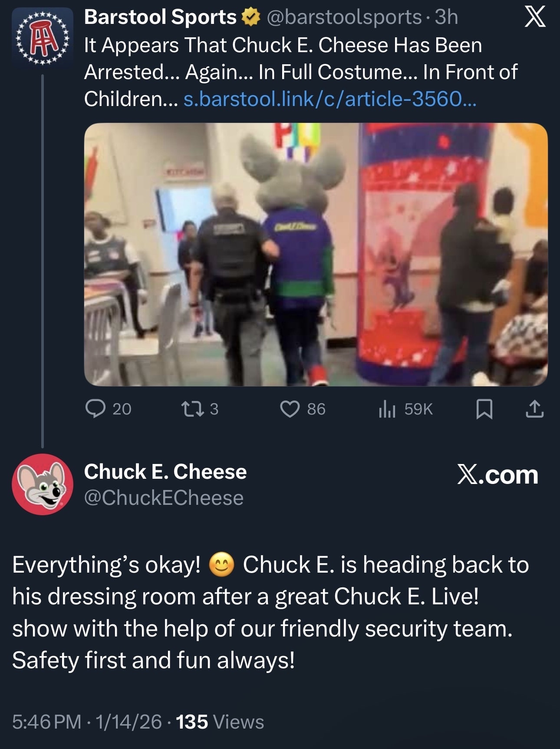
Task: Click the Barstool Sports display name
Action: click(x=160, y=17)
